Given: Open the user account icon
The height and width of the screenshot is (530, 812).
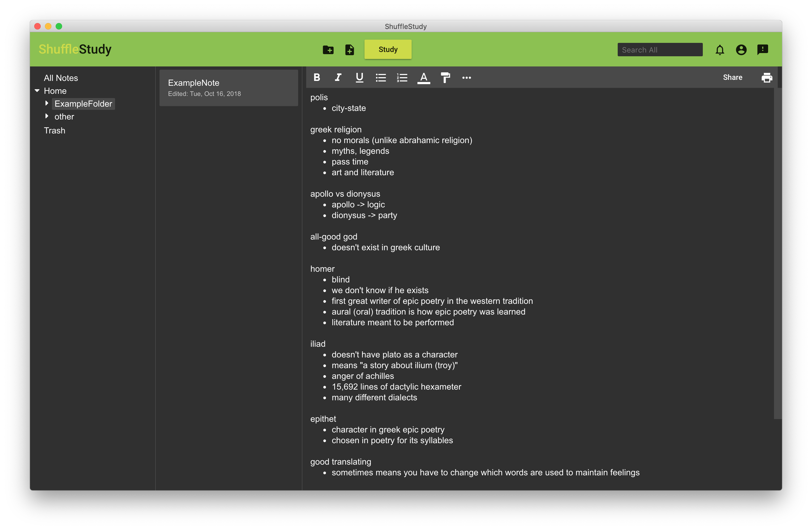Looking at the screenshot, I should [741, 50].
